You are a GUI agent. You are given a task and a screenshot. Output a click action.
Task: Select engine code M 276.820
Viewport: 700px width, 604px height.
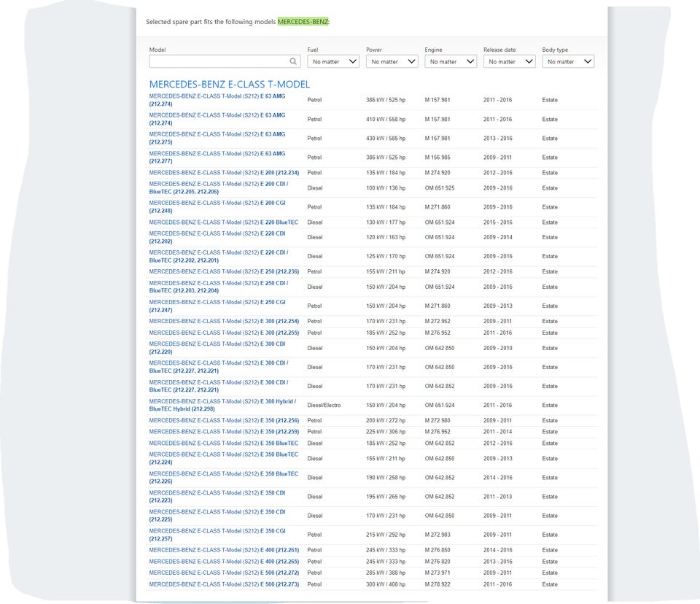(x=437, y=562)
